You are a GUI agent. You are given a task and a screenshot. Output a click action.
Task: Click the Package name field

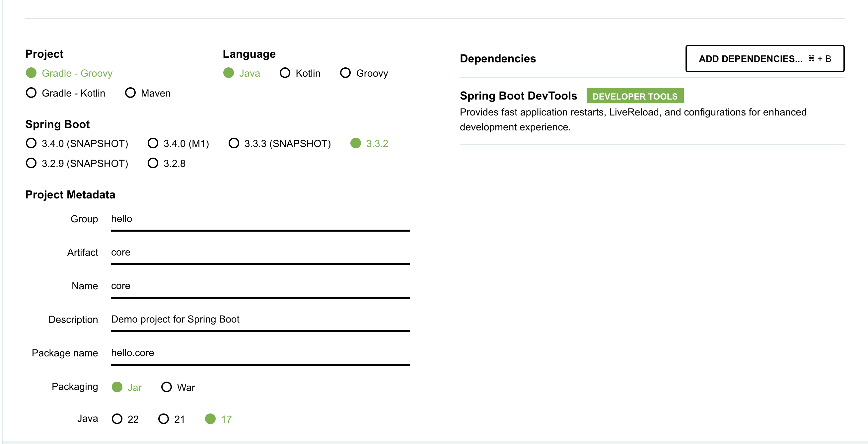pyautogui.click(x=260, y=353)
